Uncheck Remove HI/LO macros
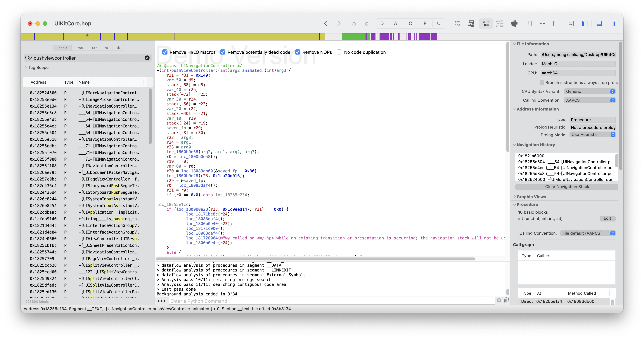This screenshot has width=644, height=340. click(x=165, y=52)
